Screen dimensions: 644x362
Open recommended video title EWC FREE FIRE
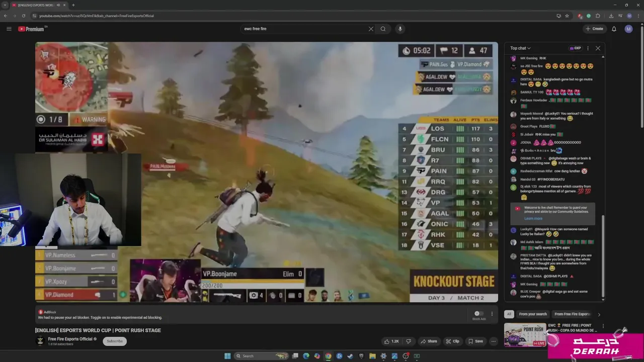pos(572,328)
